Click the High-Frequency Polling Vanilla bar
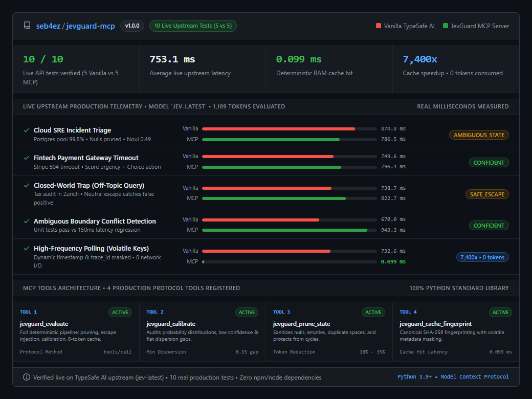 tap(290, 251)
